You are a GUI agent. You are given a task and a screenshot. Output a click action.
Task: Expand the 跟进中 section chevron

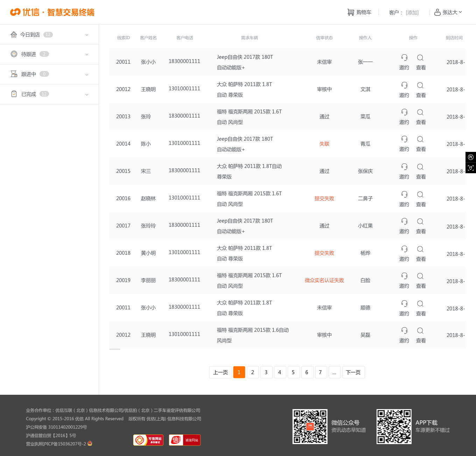(87, 75)
